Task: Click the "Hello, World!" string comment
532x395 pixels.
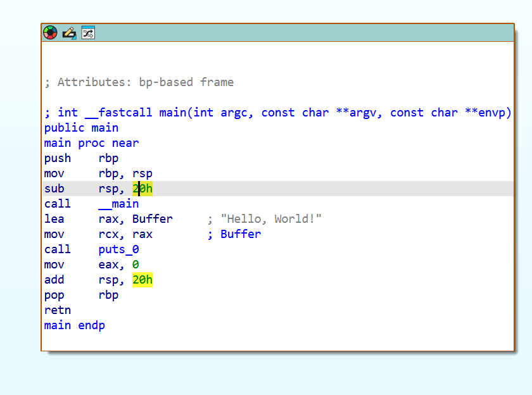Action: click(x=271, y=219)
